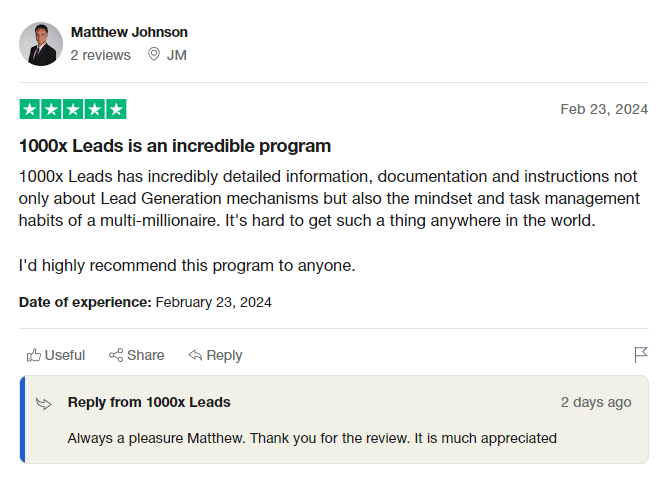Click the thumbs-up Useful icon

tap(34, 355)
